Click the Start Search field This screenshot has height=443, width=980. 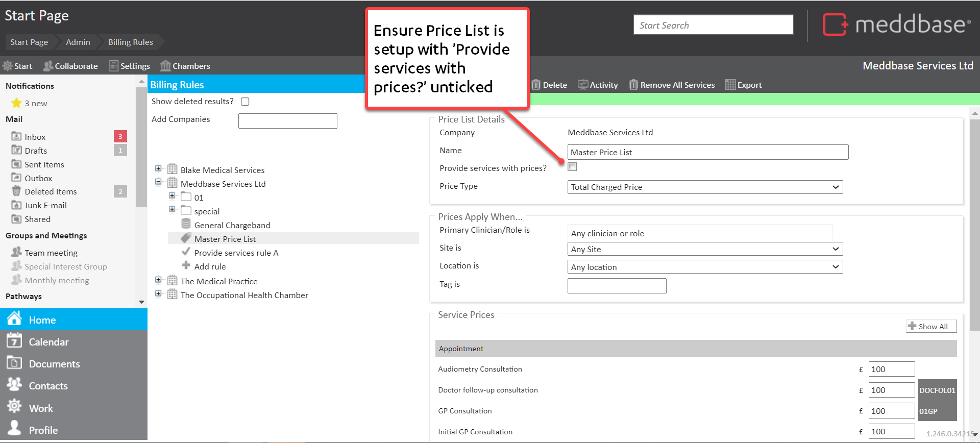[x=713, y=25]
